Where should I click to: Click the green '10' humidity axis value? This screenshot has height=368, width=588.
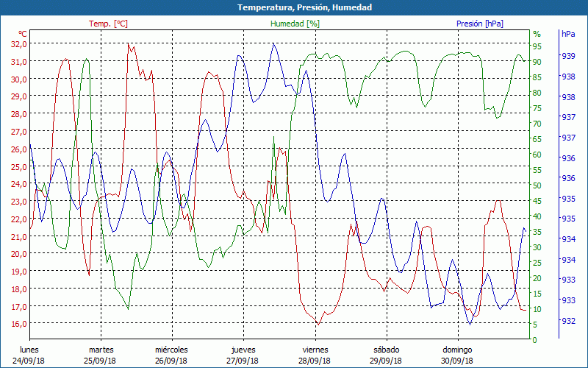pos(537,309)
